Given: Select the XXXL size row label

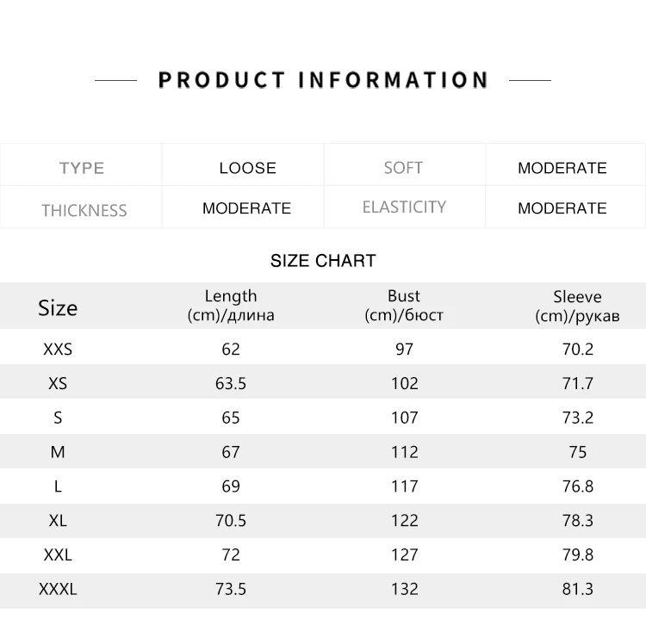Looking at the screenshot, I should 58,590.
